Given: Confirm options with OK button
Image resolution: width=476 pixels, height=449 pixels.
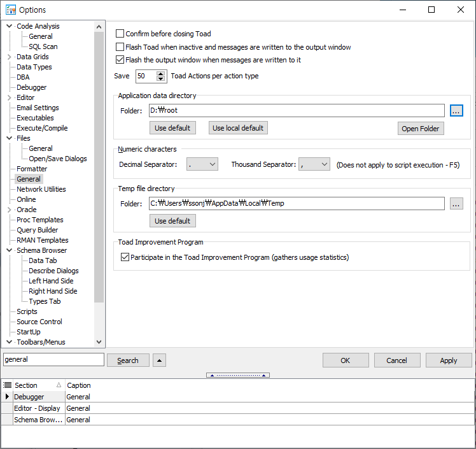Looking at the screenshot, I should 346,360.
